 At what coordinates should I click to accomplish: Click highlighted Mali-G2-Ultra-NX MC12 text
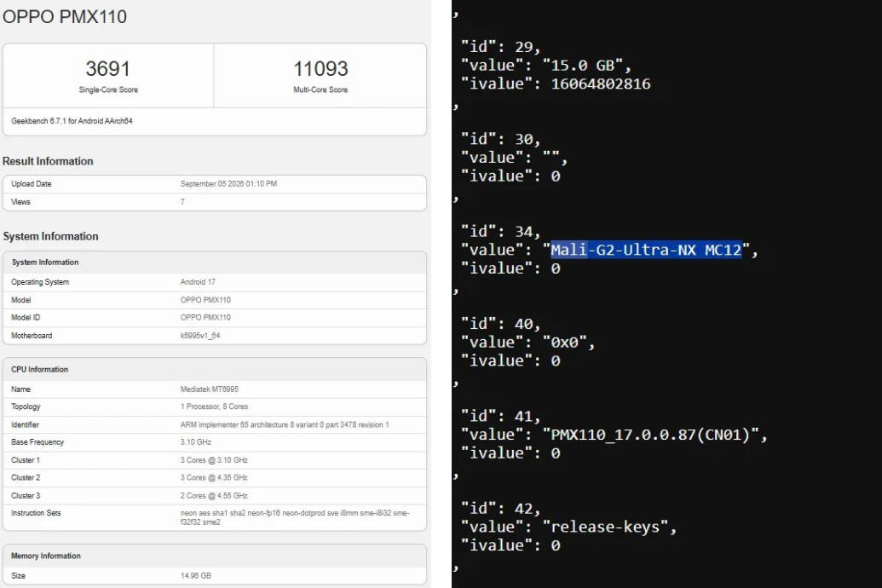pos(646,250)
